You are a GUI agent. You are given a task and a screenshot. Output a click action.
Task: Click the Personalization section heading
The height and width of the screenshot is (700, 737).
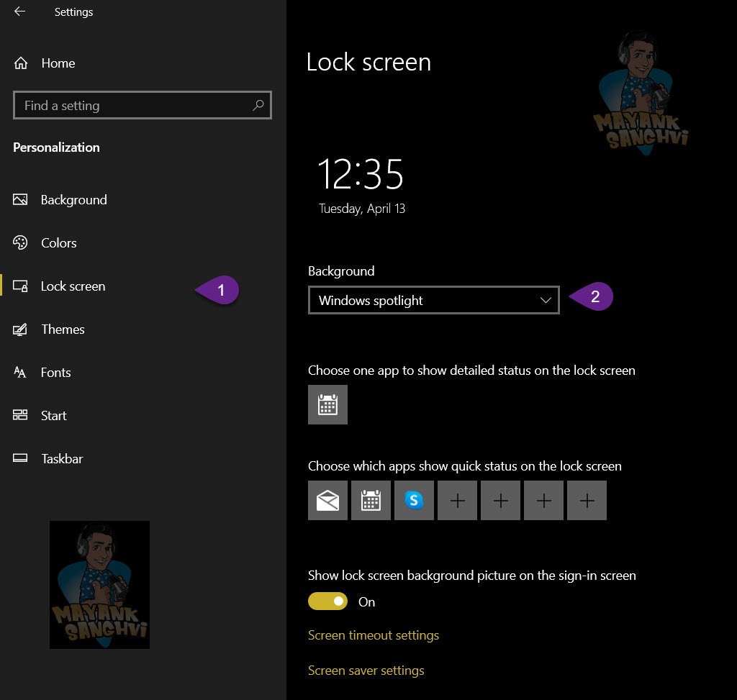pos(56,147)
